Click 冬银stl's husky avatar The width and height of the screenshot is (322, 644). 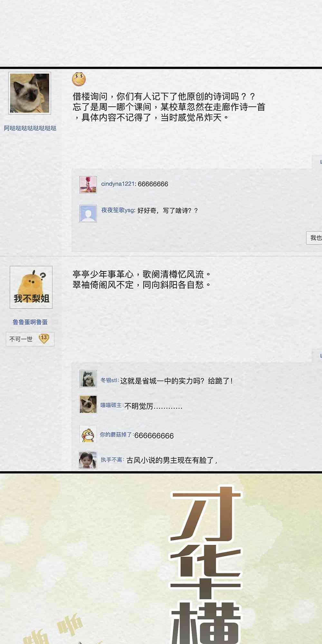click(88, 379)
